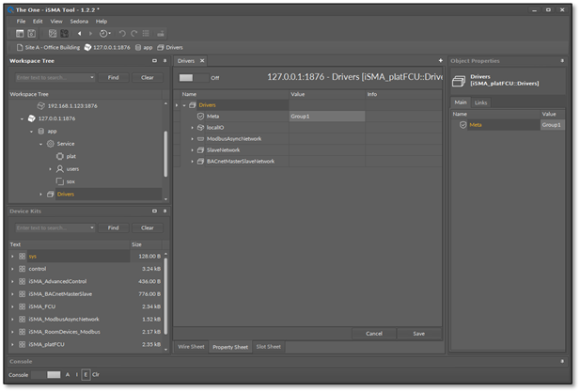Click the iSMA_FCU kit icon
Screen dimensions: 580x392
pyautogui.click(x=23, y=306)
